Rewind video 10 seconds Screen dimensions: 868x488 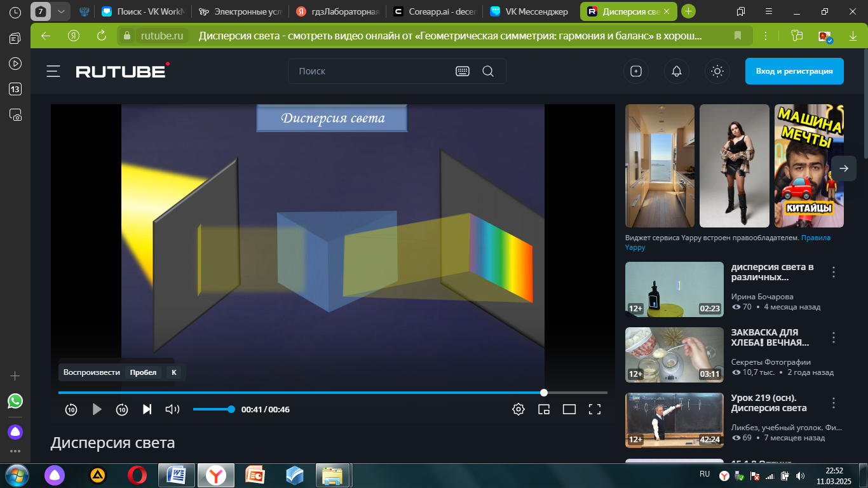pyautogui.click(x=71, y=409)
